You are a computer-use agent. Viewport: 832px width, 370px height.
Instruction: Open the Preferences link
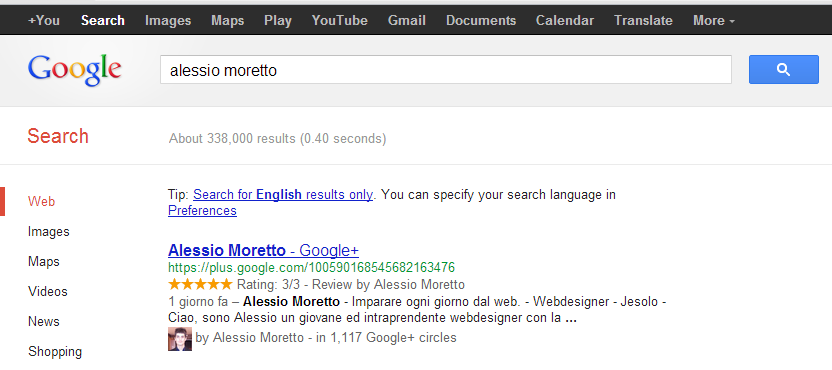pos(202,211)
